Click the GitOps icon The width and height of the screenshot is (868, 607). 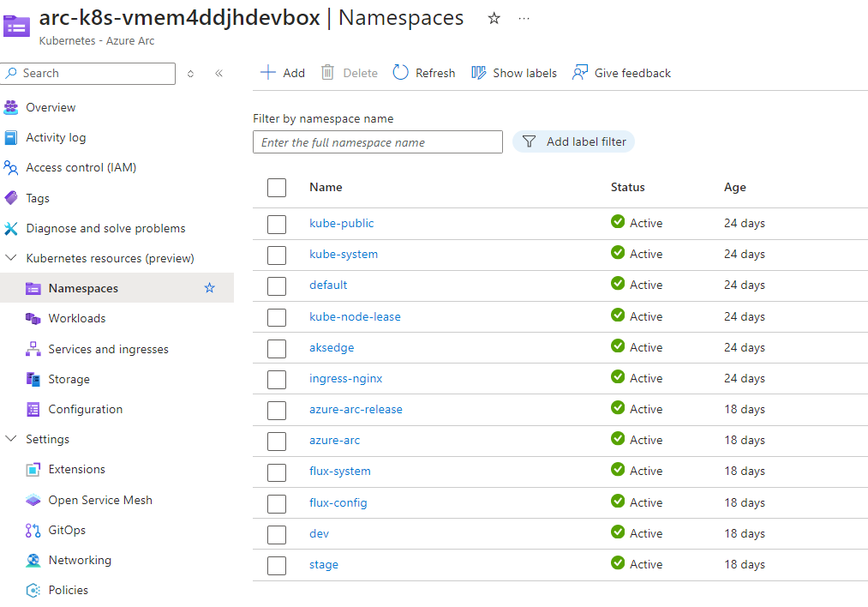click(x=33, y=531)
